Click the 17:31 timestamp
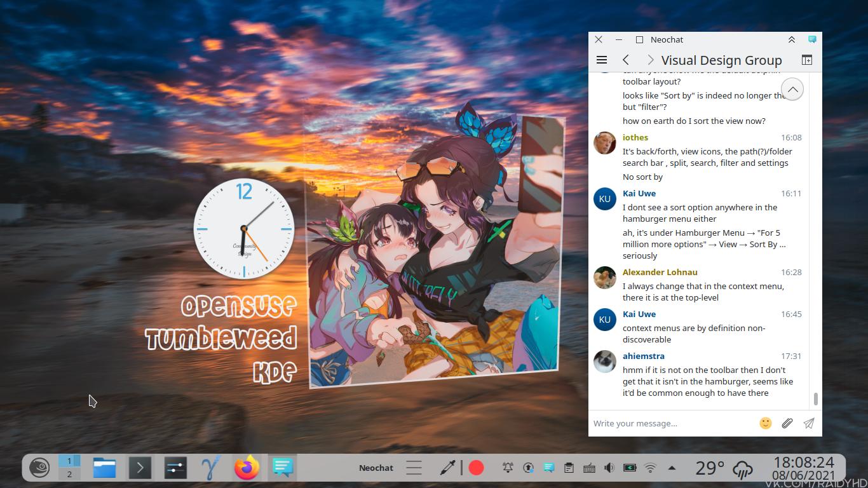The width and height of the screenshot is (868, 488). pos(791,356)
